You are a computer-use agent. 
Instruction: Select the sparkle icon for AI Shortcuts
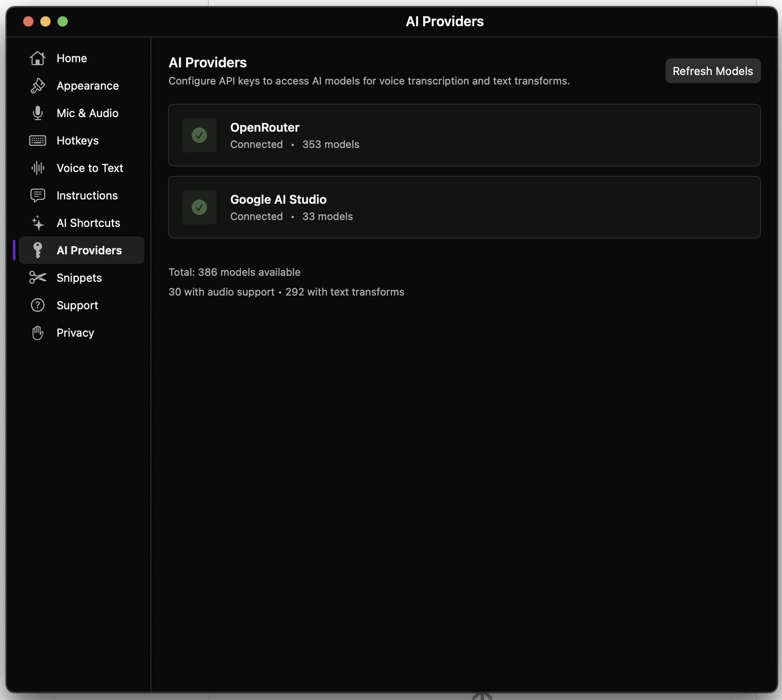[x=38, y=223]
